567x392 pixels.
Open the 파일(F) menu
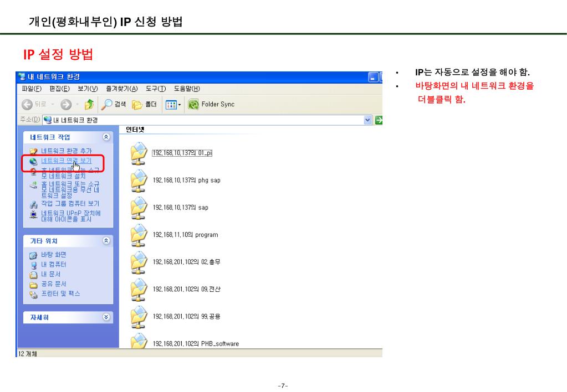point(32,89)
